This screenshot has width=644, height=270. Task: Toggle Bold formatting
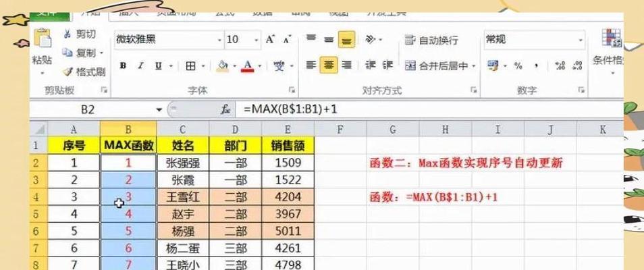coord(122,65)
